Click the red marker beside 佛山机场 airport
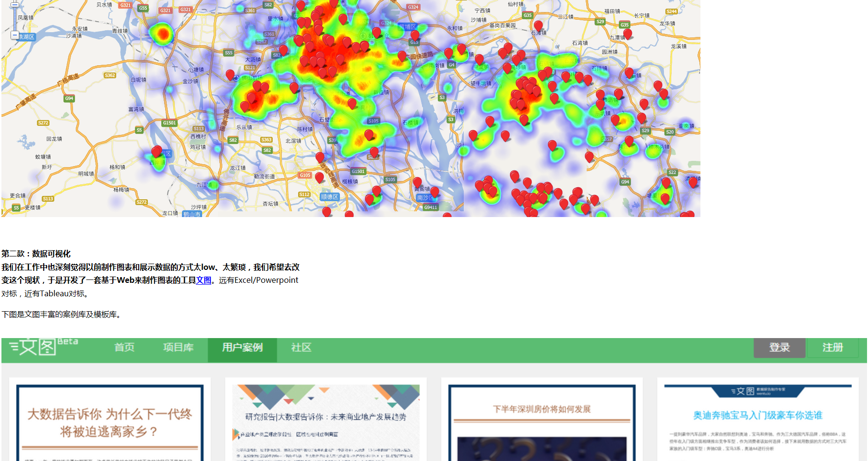This screenshot has height=461, width=868. (230, 75)
